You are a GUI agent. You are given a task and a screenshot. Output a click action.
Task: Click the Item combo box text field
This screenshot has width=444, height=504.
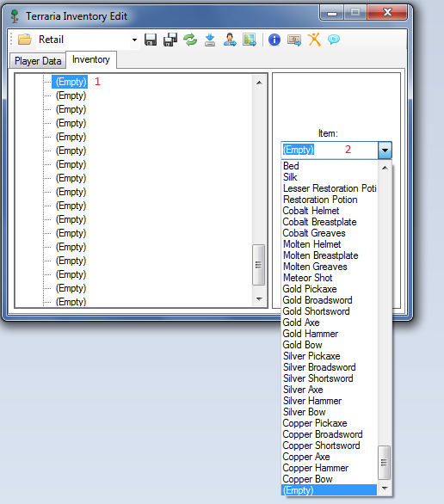click(330, 150)
